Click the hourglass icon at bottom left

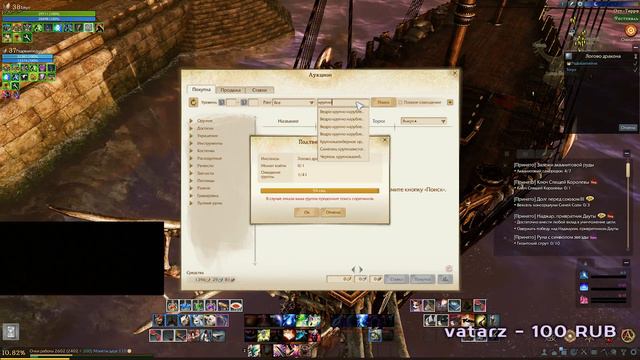coord(11,331)
